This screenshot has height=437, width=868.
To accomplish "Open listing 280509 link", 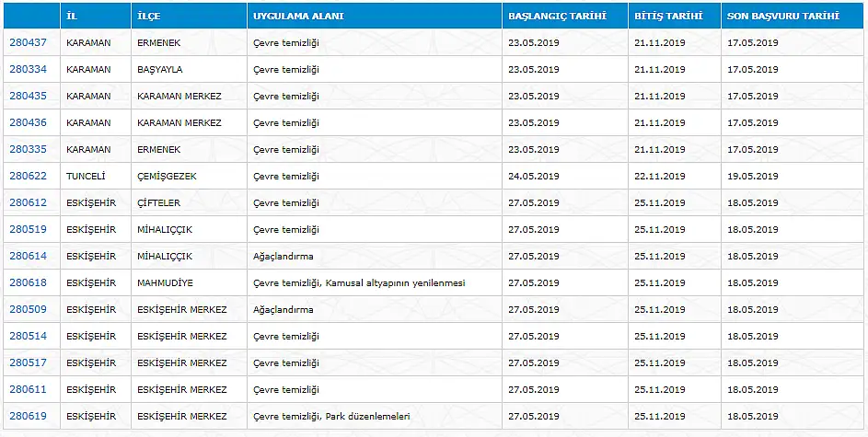I will (28, 309).
